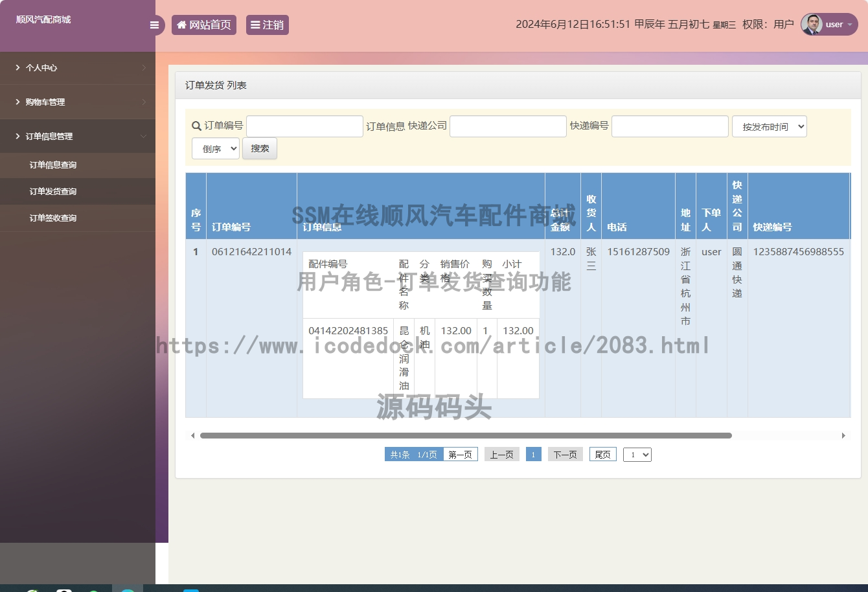Click part number 04142202481385
Image resolution: width=868 pixels, height=592 pixels.
click(348, 330)
